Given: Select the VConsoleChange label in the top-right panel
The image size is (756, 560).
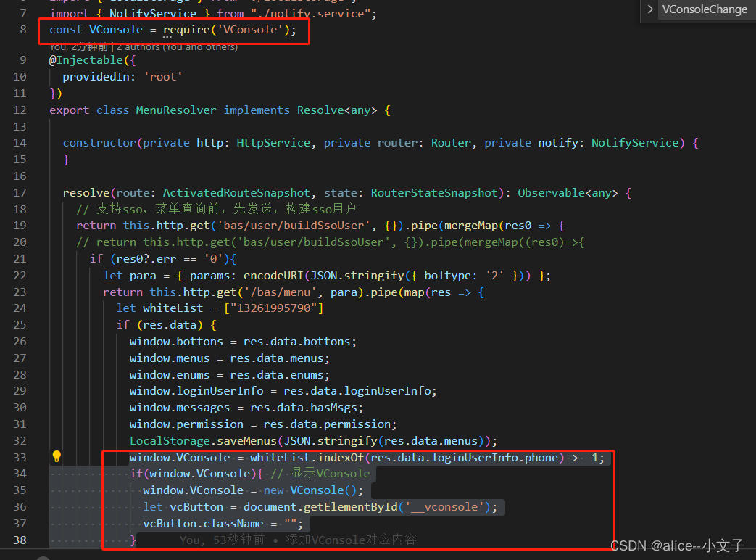Looking at the screenshot, I should (705, 10).
